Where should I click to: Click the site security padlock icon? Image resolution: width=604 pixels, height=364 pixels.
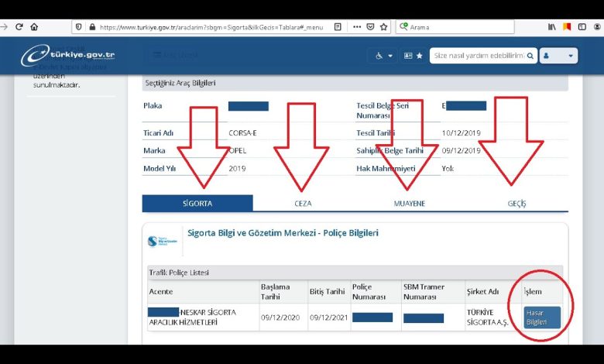click(92, 26)
